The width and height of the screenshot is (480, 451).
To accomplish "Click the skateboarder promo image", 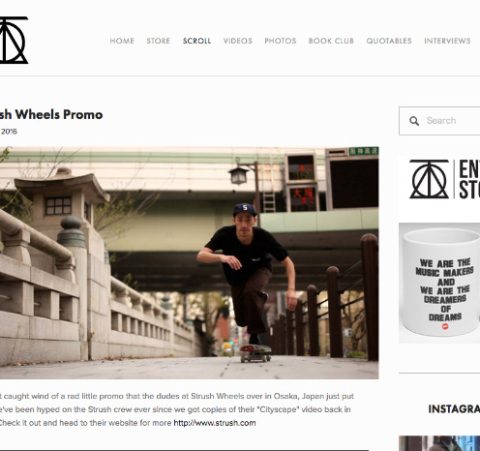I will 189,263.
